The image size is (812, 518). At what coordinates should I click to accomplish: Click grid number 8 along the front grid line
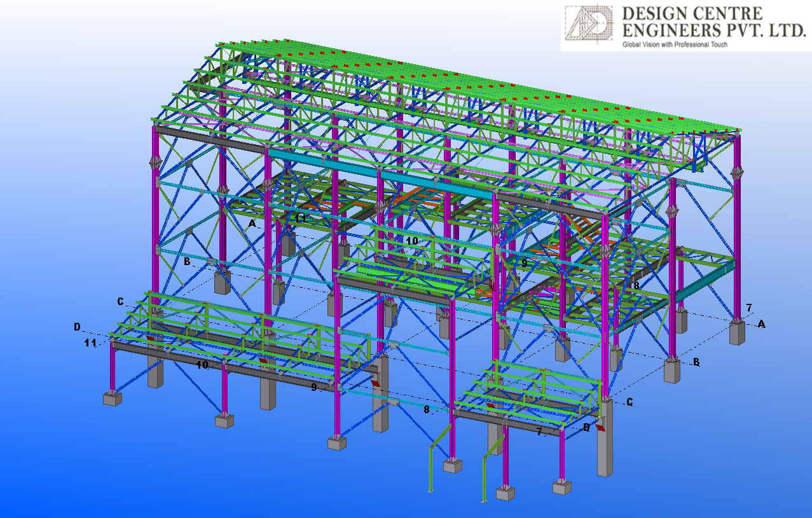pos(427,409)
